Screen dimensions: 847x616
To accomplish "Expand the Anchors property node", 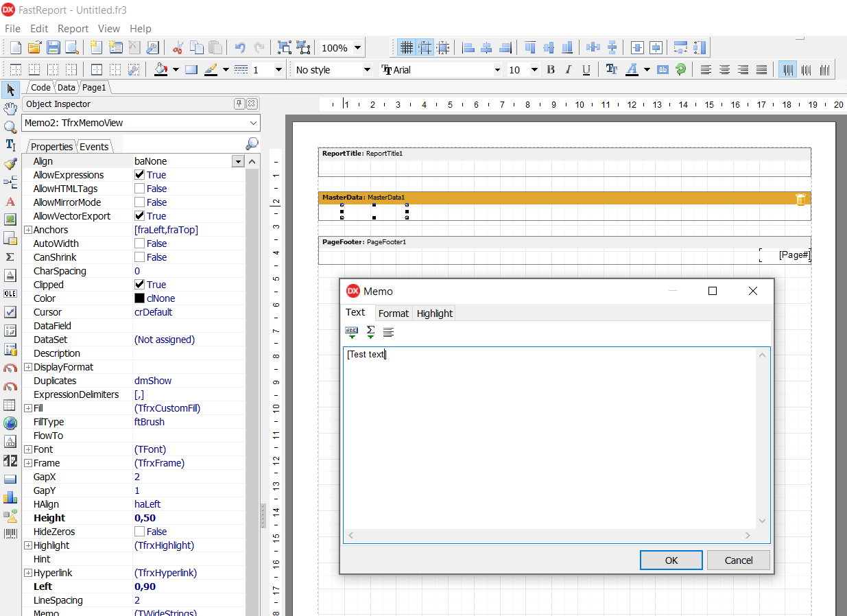I will 28,230.
